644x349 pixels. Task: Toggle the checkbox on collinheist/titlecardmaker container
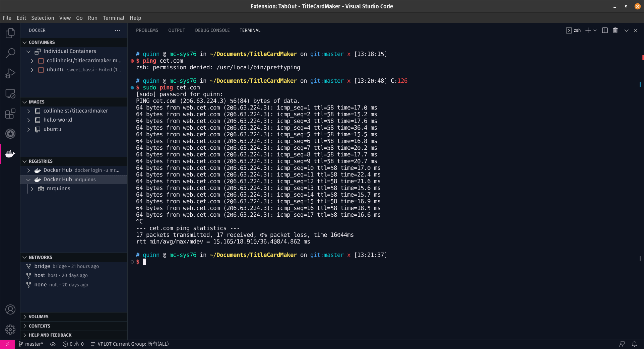tap(41, 61)
